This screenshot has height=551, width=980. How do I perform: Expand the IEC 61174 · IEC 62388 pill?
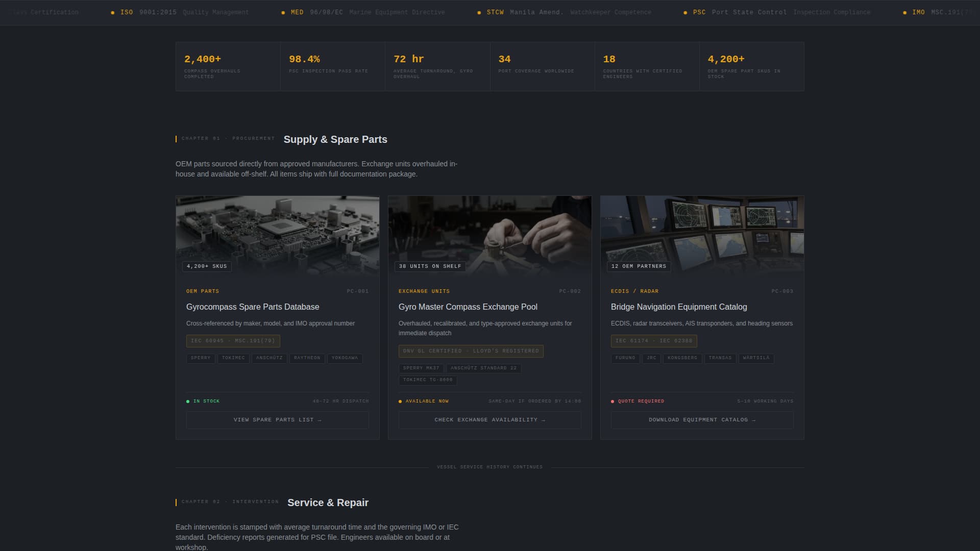[x=654, y=341]
